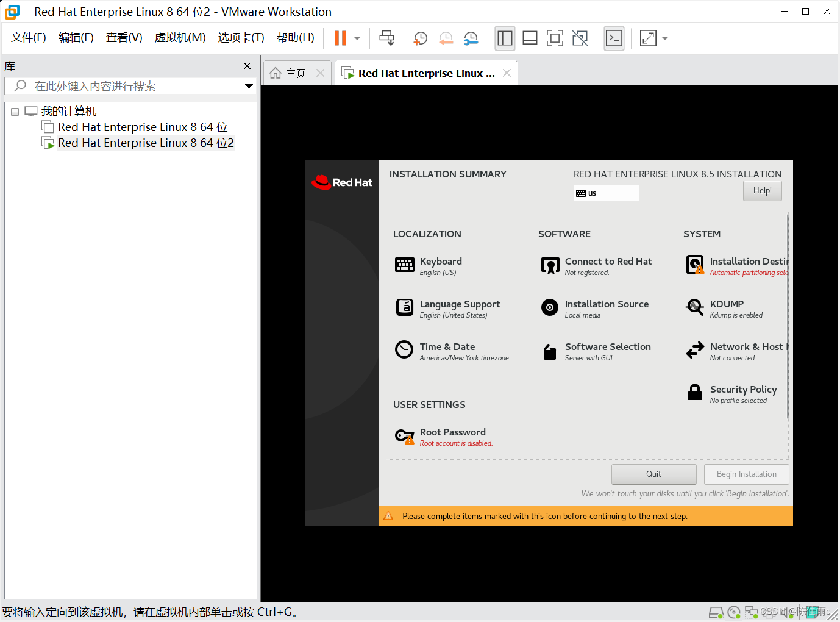The width and height of the screenshot is (840, 622).
Task: Open Time & Date clock icon
Action: (404, 349)
